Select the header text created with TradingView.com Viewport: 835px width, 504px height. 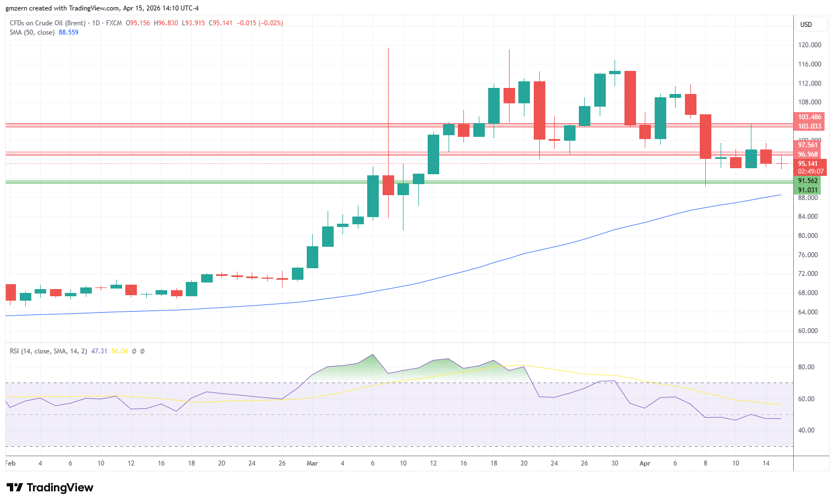click(73, 8)
